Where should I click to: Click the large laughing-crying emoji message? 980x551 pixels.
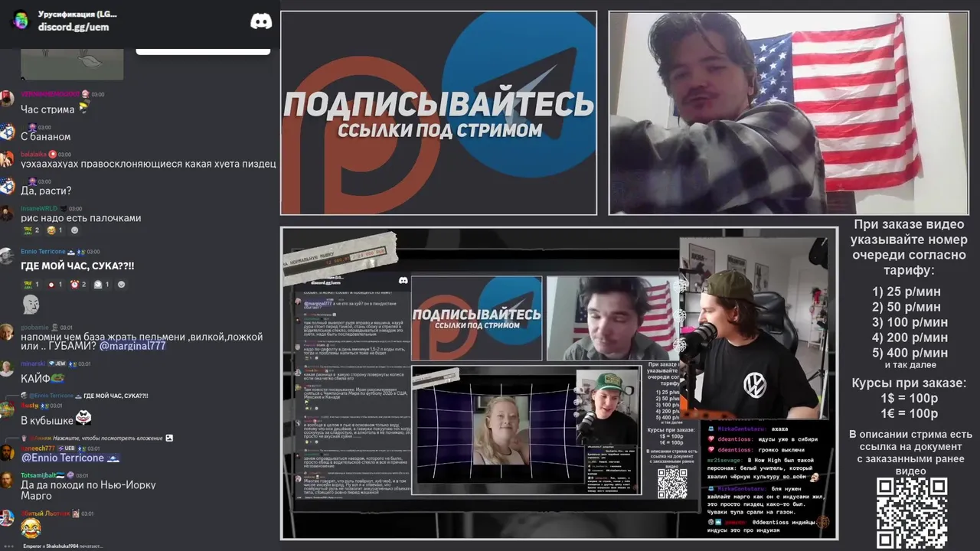point(31,528)
